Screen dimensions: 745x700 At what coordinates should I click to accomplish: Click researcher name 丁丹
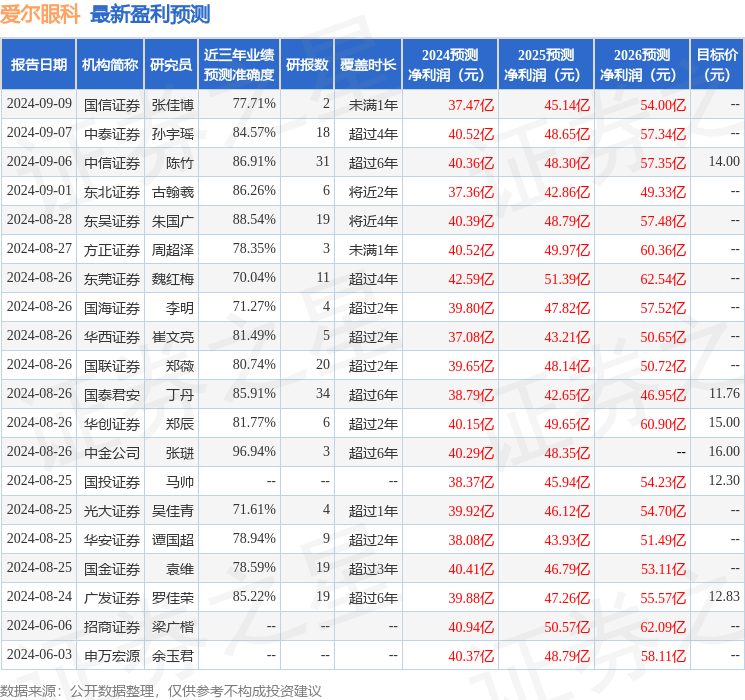point(180,395)
